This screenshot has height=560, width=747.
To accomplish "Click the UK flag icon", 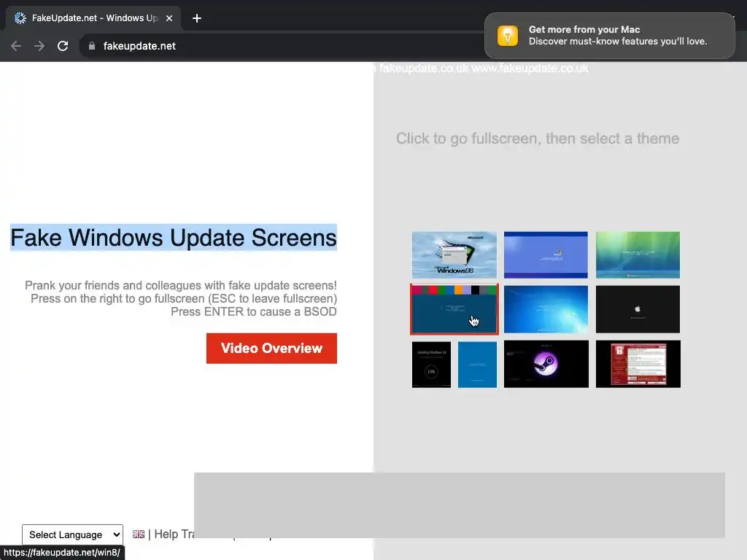I will (139, 534).
